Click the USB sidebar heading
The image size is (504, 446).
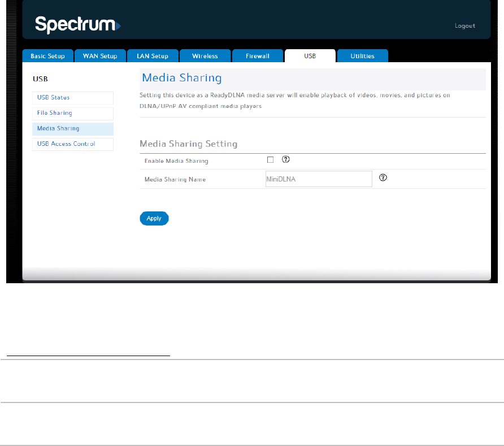(40, 79)
